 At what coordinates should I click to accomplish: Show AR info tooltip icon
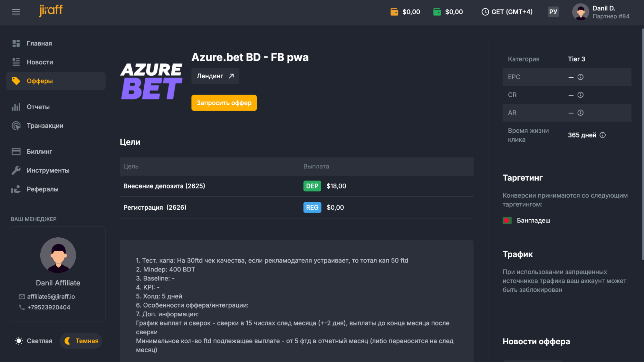(581, 113)
